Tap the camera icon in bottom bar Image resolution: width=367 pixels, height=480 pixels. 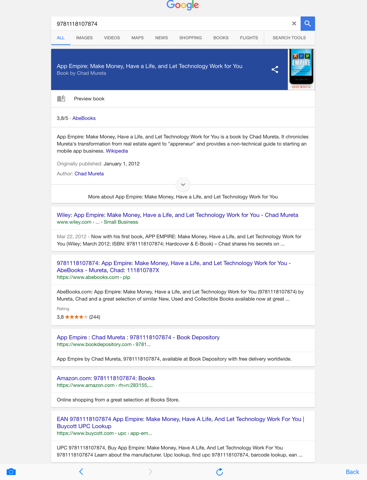11,472
